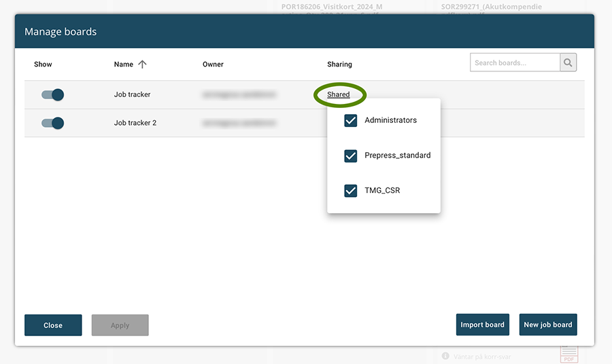
Task: Click the Import board button
Action: 482,325
